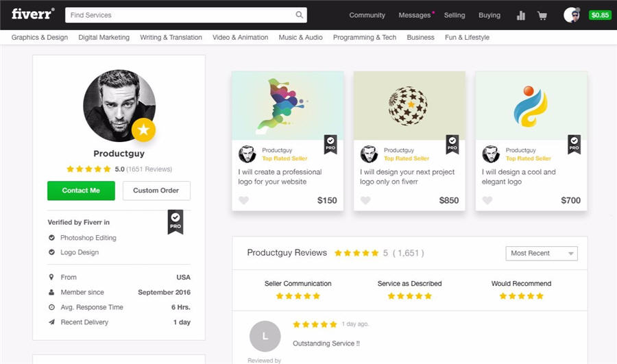Click the person icon beside Member since
The height and width of the screenshot is (364, 617).
pos(51,293)
